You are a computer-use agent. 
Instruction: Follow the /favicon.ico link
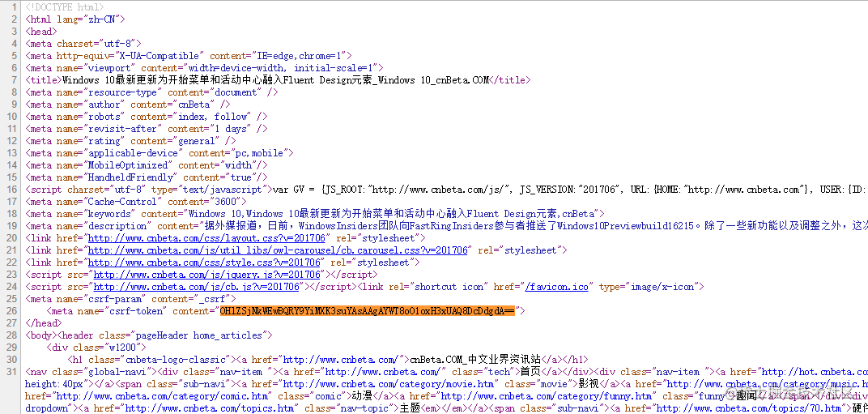[x=556, y=287]
